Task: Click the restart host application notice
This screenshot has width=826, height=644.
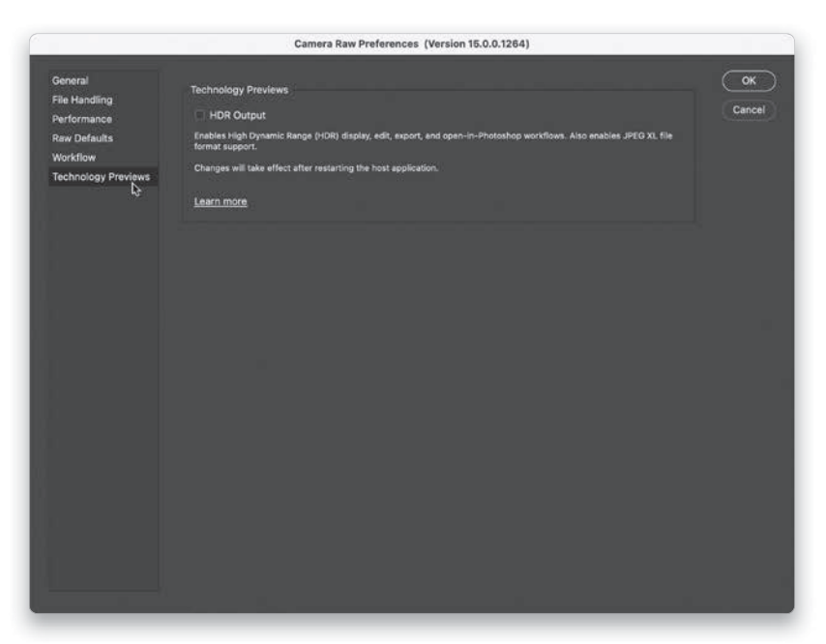Action: (315, 167)
